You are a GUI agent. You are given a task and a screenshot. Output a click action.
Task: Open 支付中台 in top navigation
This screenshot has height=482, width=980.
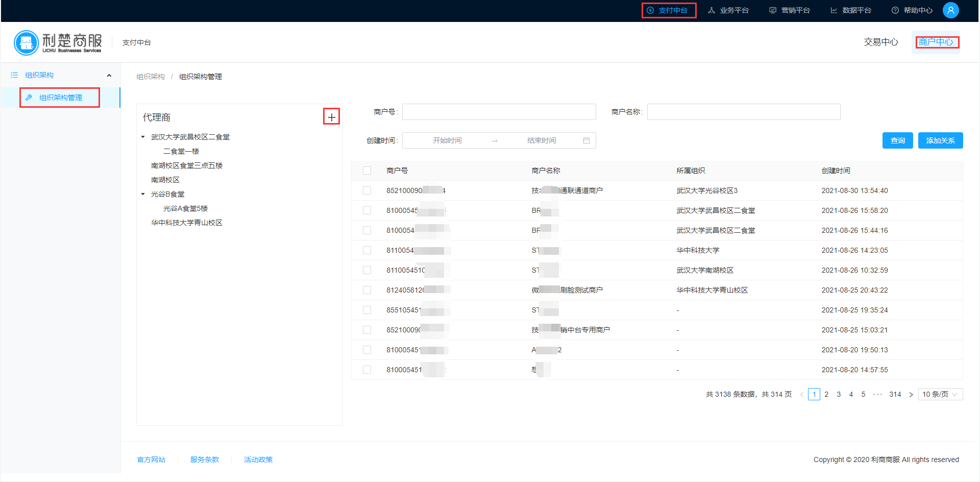pyautogui.click(x=667, y=10)
